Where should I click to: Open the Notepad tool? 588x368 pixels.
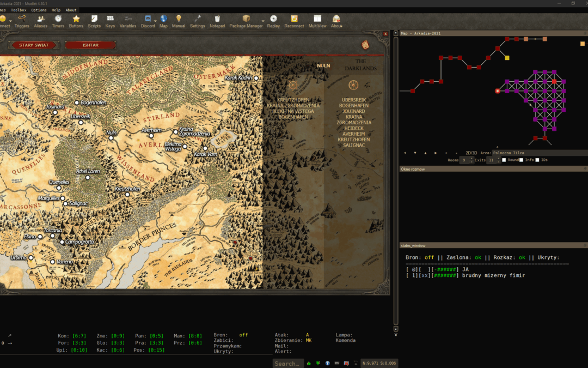217,21
